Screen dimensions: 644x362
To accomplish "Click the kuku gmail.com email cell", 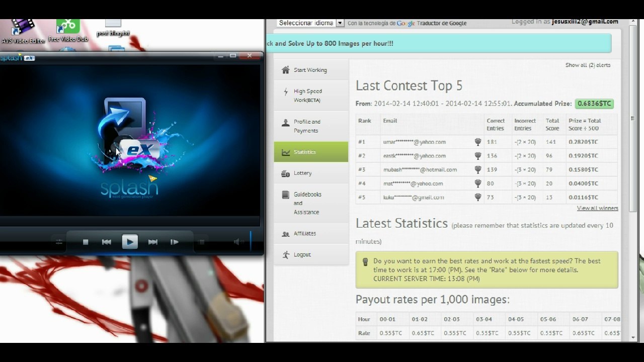I will point(414,198).
